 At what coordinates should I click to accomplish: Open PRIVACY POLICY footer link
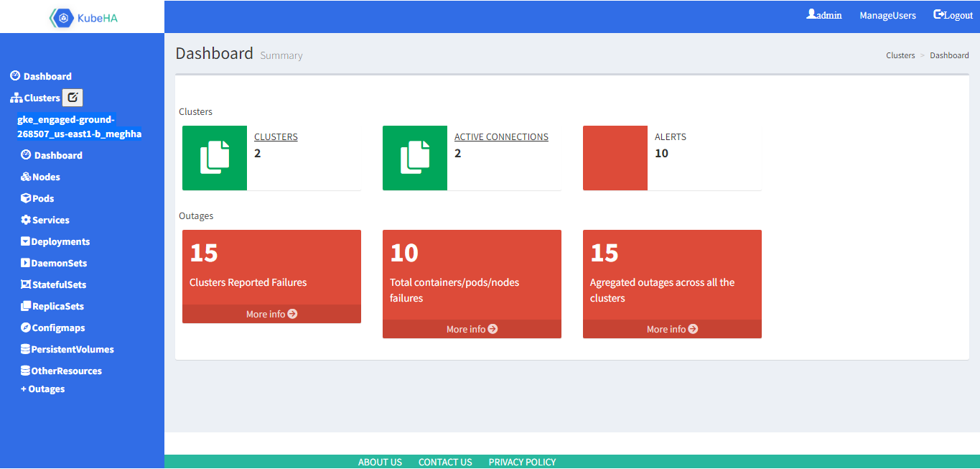tap(522, 462)
